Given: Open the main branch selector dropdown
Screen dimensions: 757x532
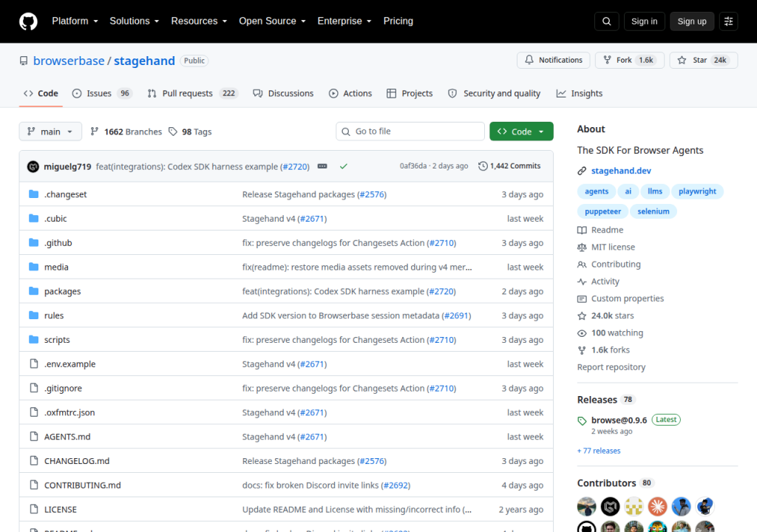Looking at the screenshot, I should [x=50, y=132].
